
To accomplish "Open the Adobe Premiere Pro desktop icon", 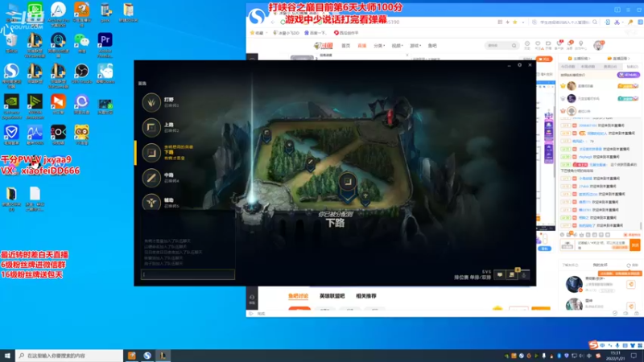I will 105,45.
